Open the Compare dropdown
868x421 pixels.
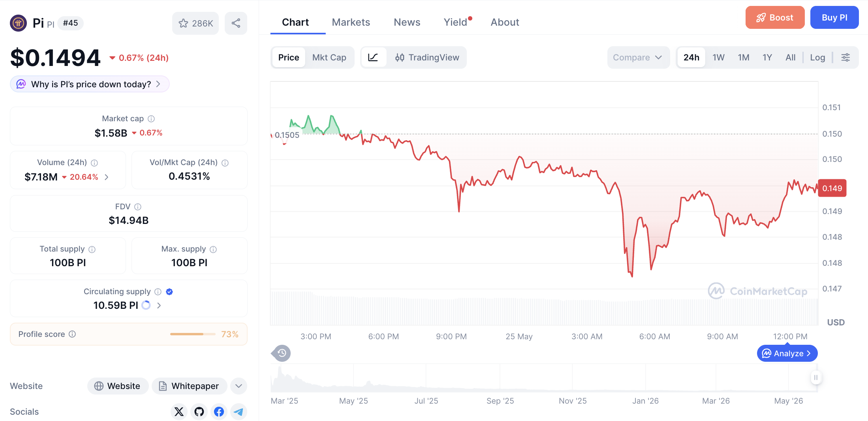(638, 58)
